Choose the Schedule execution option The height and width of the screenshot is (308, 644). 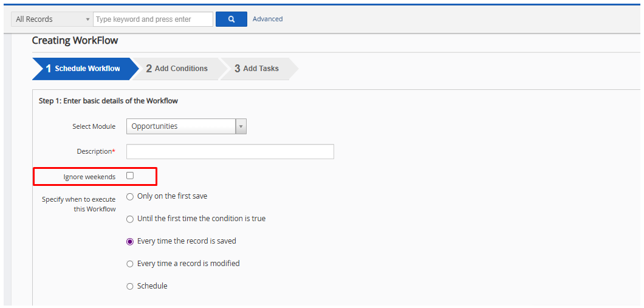(130, 287)
